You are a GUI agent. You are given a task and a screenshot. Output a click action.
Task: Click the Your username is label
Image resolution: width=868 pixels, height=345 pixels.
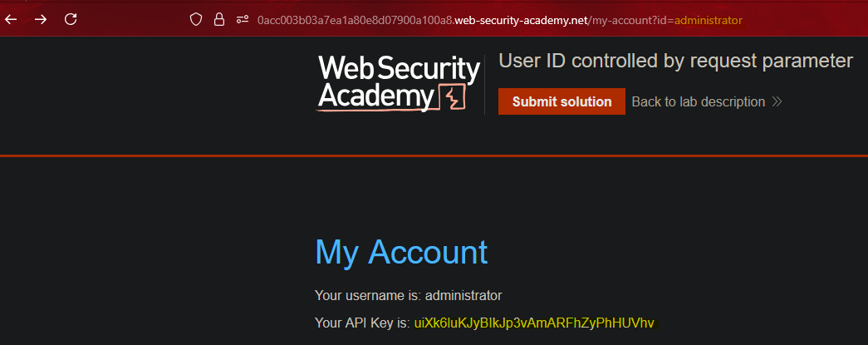coord(368,295)
